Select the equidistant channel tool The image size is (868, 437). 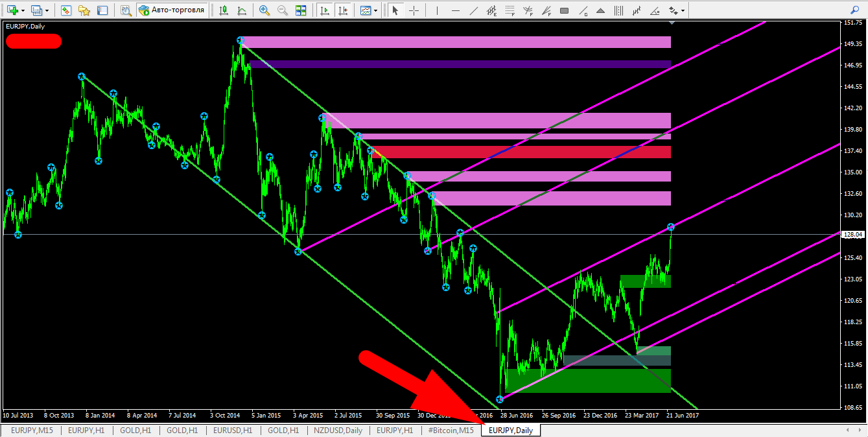(492, 10)
